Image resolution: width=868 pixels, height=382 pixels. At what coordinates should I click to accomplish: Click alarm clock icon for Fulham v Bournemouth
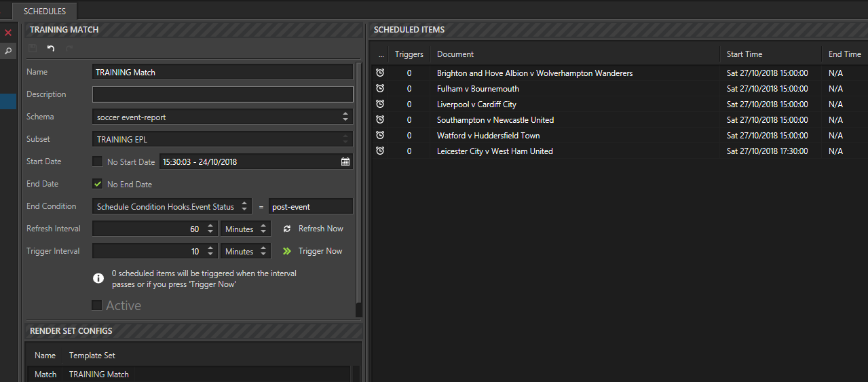coord(380,88)
